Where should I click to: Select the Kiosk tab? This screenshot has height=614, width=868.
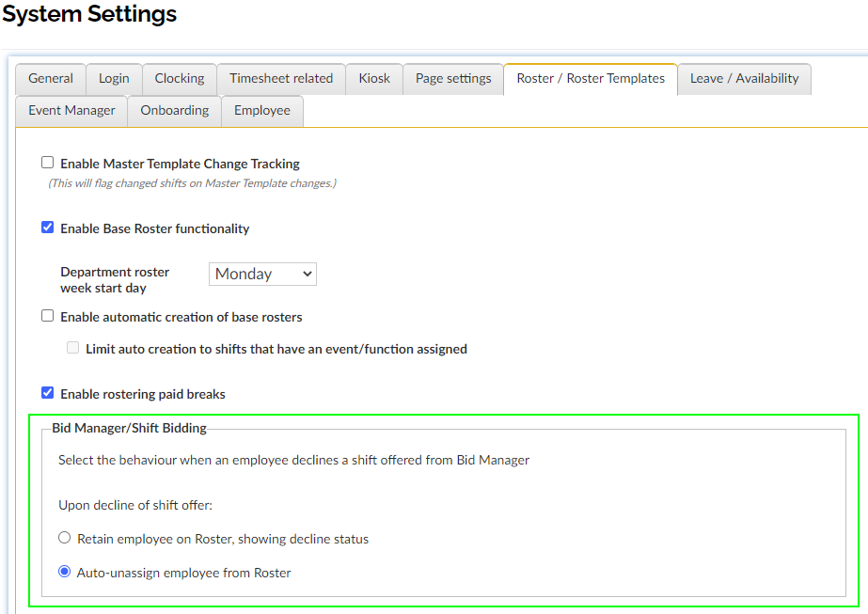pyautogui.click(x=374, y=79)
